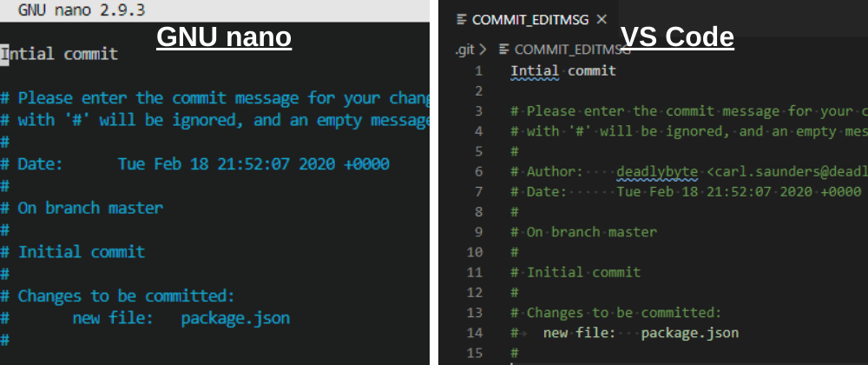Click 'Tue Feb 18 21:52:07 2020' date in nano
The width and height of the screenshot is (868, 365).
[x=227, y=164]
